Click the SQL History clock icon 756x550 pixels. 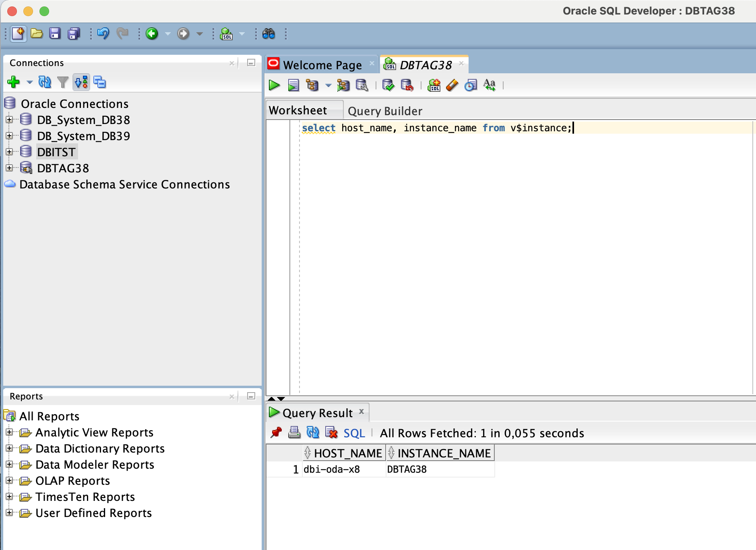[471, 85]
